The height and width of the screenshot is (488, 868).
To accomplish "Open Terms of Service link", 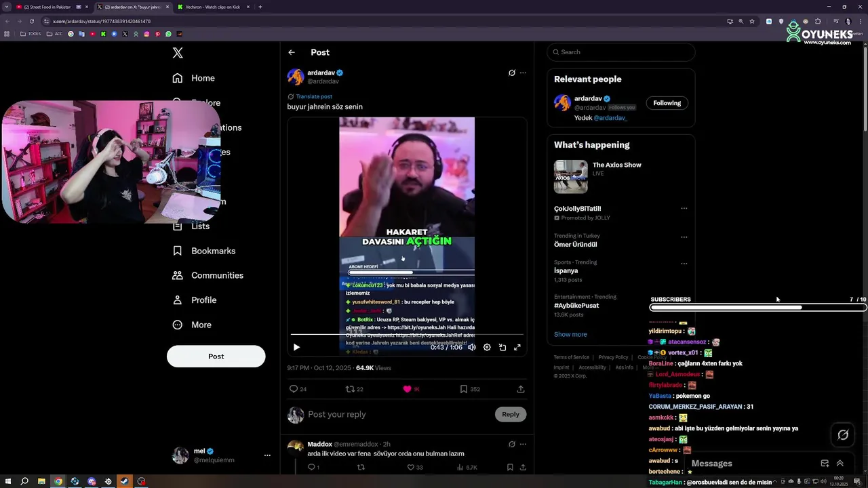I will [x=572, y=357].
